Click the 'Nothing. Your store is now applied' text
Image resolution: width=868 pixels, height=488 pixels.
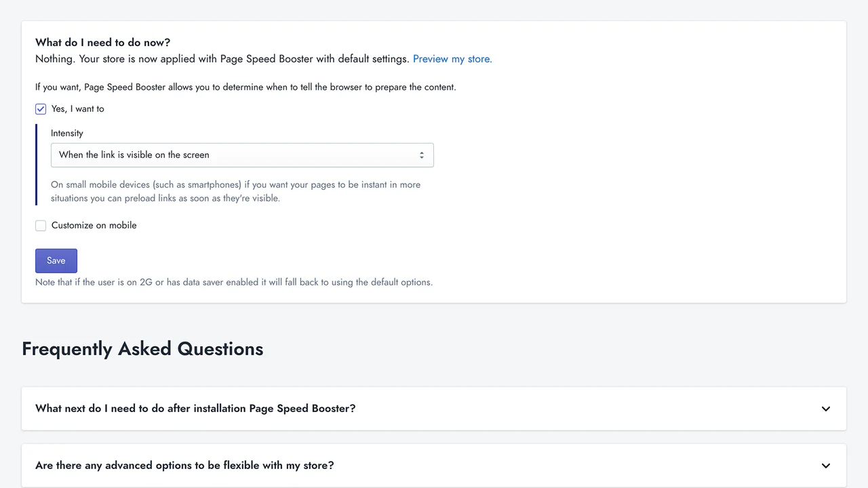coord(222,59)
